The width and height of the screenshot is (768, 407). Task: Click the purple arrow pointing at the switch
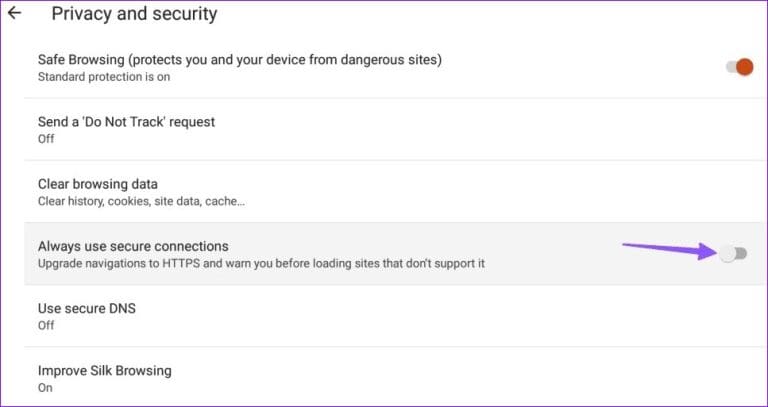click(665, 248)
